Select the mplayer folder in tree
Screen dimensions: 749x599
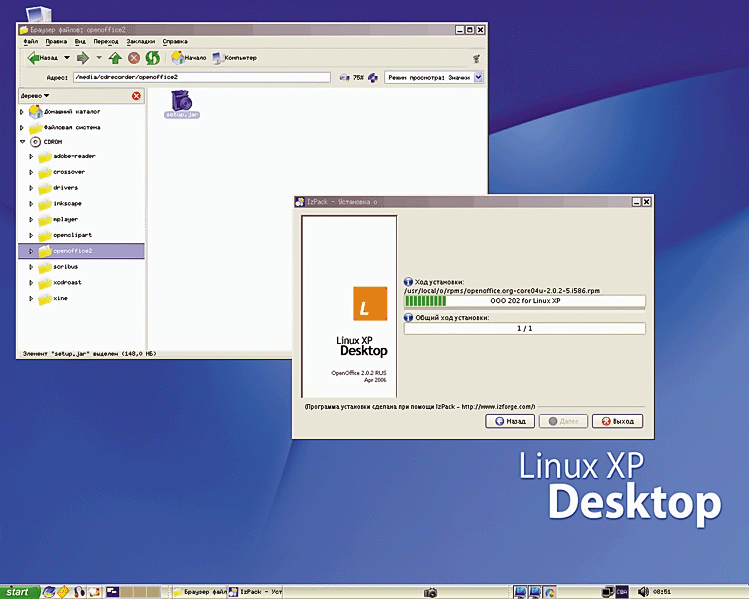(x=58, y=220)
